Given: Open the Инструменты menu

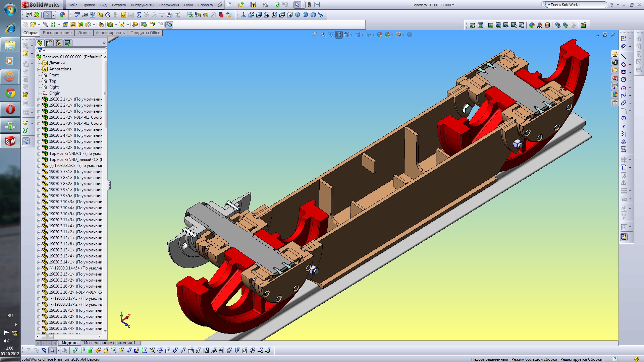Looking at the screenshot, I should pyautogui.click(x=143, y=5).
